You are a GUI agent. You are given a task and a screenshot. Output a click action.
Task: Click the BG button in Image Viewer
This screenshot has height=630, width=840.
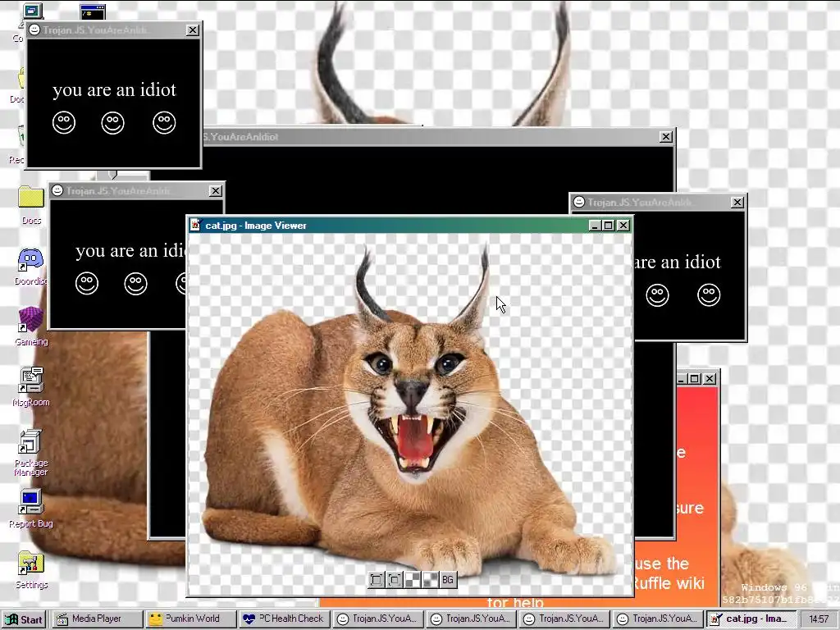448,580
